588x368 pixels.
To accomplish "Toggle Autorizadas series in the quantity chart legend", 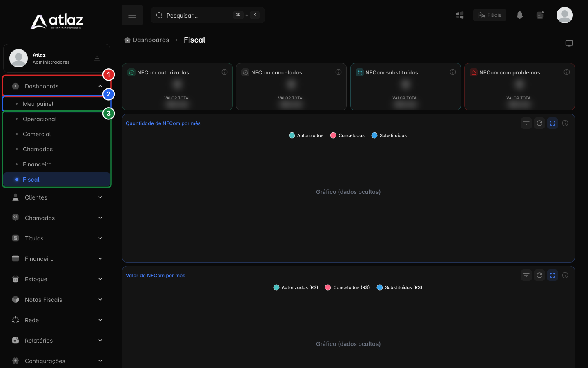I will [x=306, y=135].
